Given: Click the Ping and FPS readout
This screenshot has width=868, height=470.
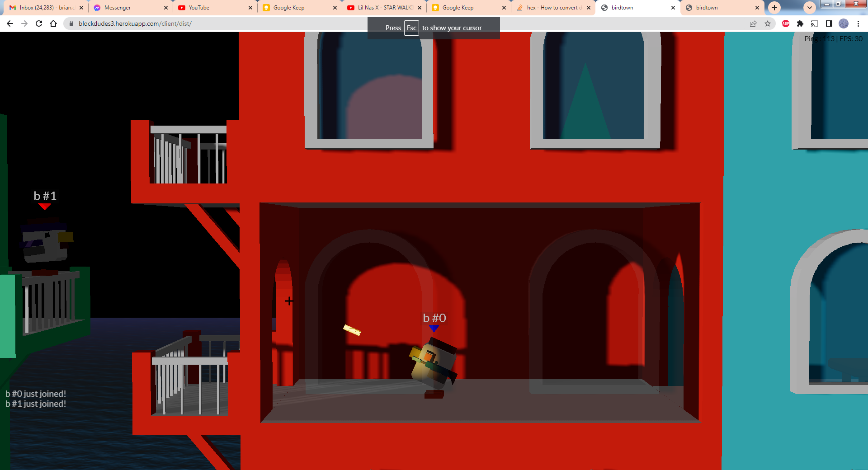Looking at the screenshot, I should pos(834,39).
